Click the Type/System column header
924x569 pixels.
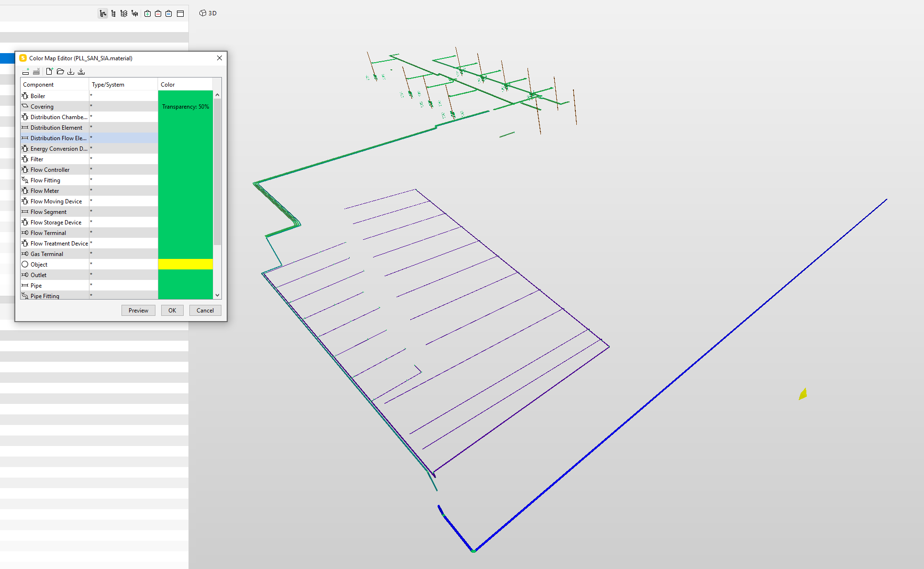(x=123, y=84)
